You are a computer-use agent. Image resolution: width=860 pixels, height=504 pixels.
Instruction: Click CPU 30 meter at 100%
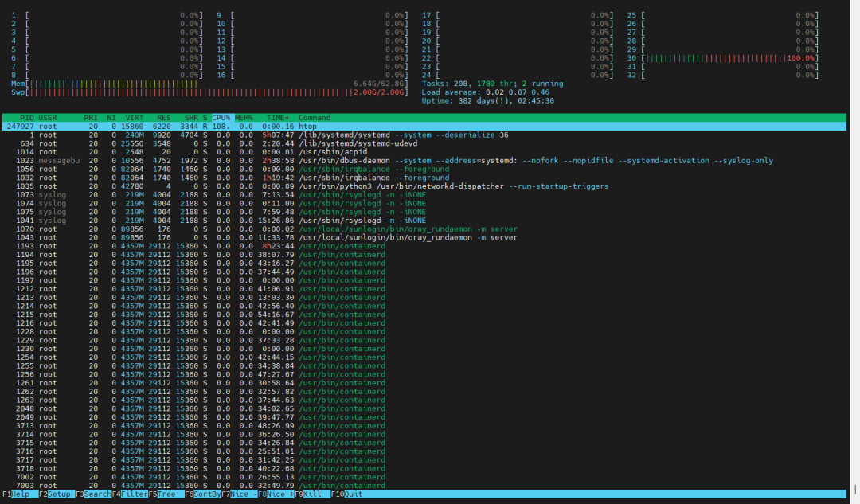pos(723,58)
